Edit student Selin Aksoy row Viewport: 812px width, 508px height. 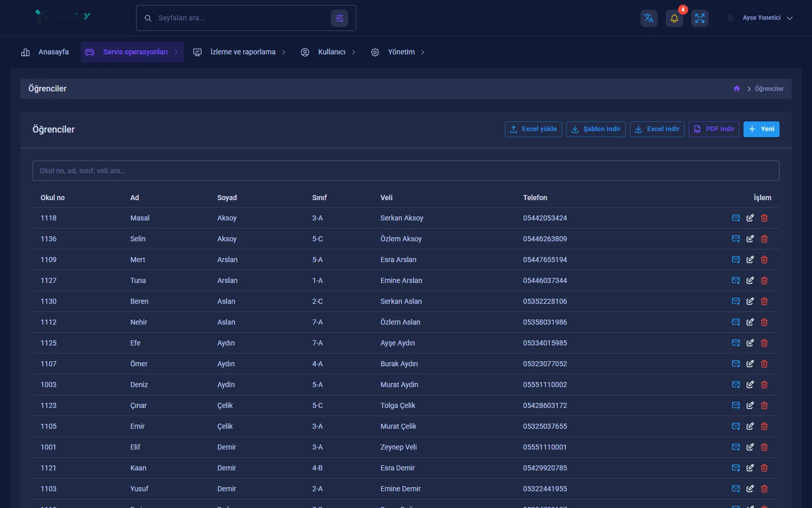(750, 239)
